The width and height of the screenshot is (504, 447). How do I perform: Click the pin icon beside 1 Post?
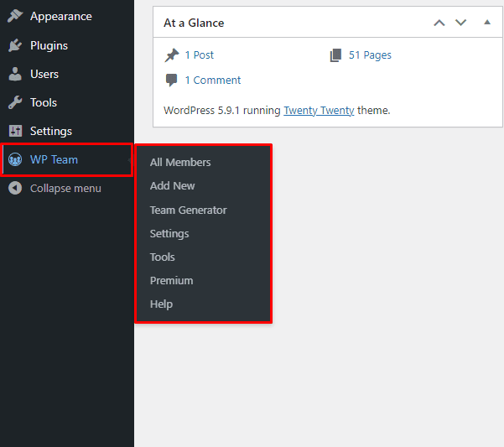(x=172, y=55)
